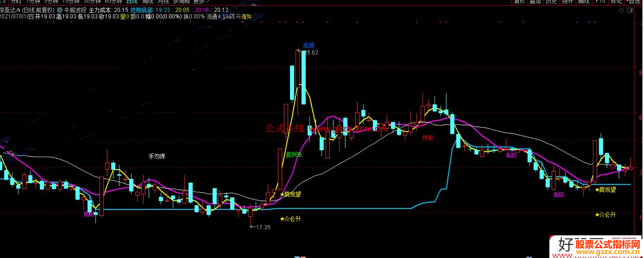The image size is (644, 258).
Task: Click the stock title 深桑达A (日线.前复权)
Action: coord(27,10)
